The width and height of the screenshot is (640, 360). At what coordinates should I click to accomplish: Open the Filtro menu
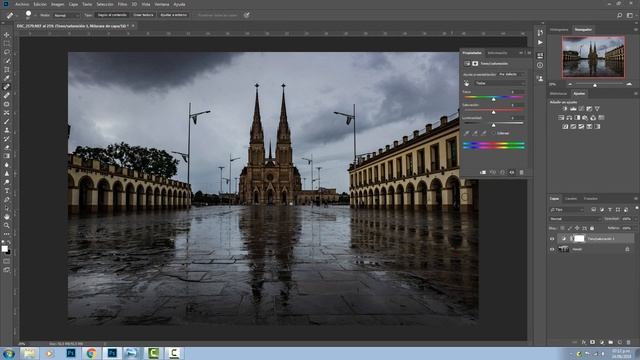click(122, 4)
